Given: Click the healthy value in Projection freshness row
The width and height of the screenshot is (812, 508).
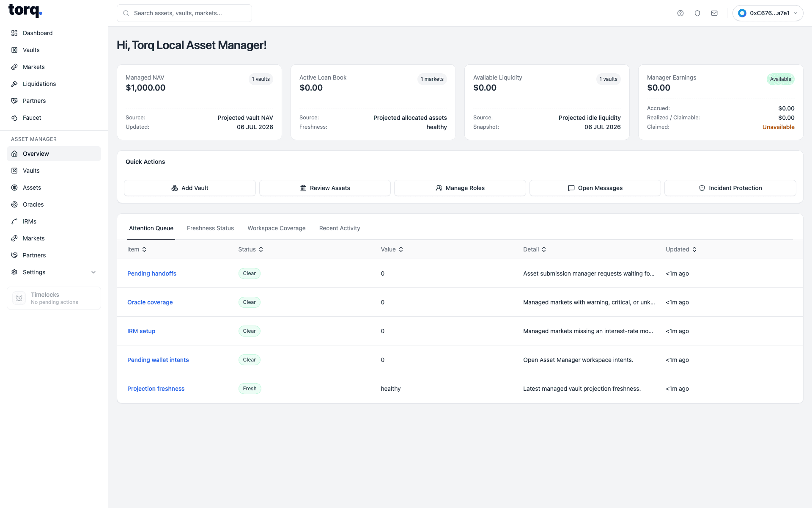Looking at the screenshot, I should 391,389.
